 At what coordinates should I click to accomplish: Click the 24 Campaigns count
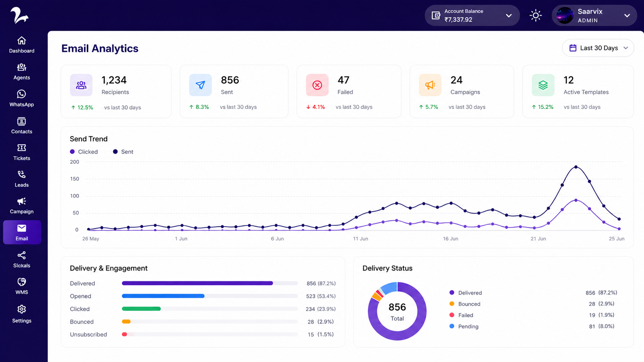456,80
